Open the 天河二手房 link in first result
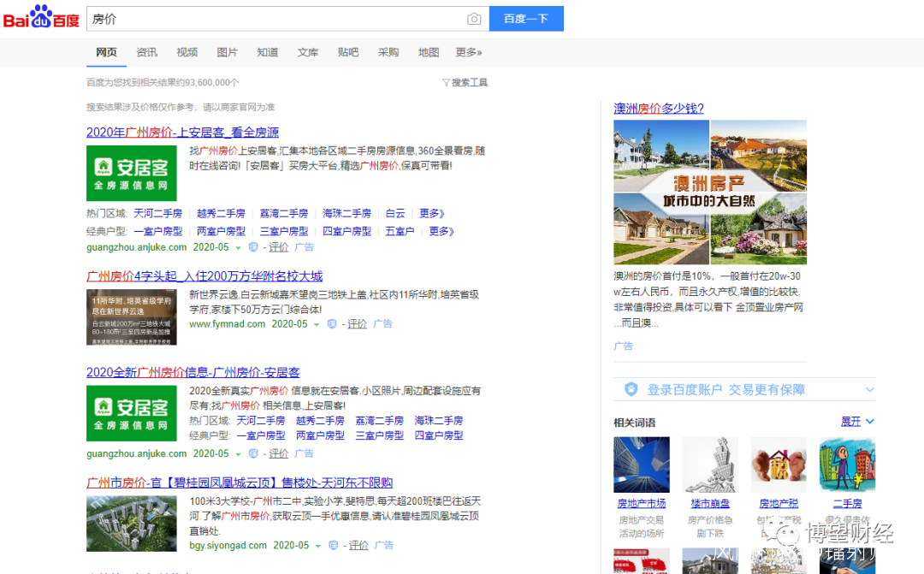Viewport: 924px width, 574px height. [157, 213]
